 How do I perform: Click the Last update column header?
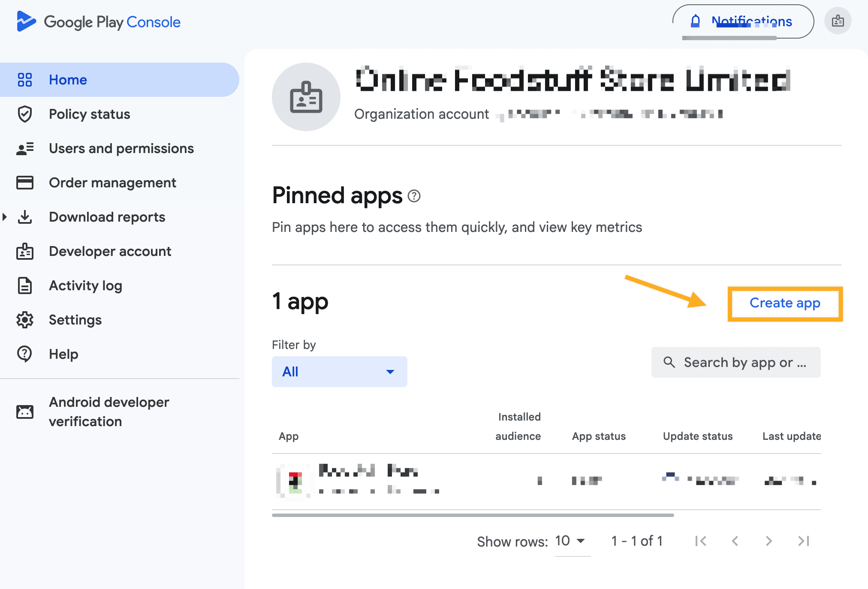point(792,436)
